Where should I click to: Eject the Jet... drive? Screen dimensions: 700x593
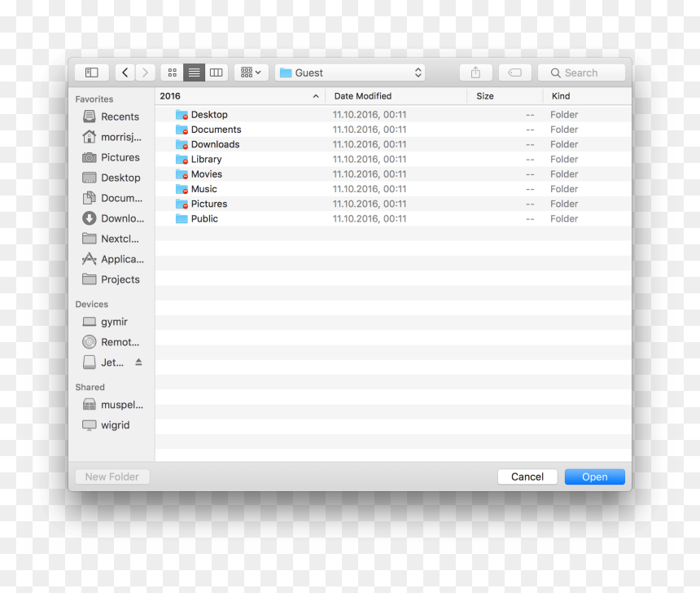(139, 362)
